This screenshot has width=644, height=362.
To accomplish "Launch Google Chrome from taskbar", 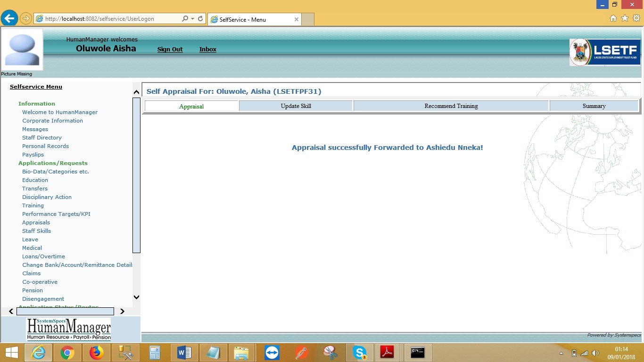I will (x=67, y=353).
